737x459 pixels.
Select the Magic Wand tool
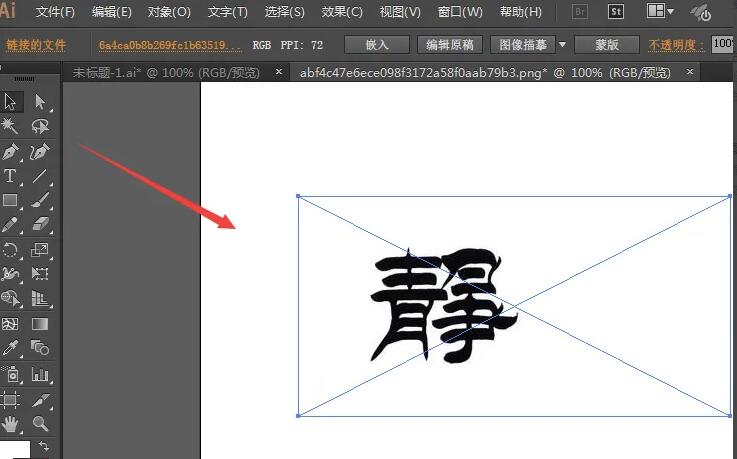pyautogui.click(x=9, y=125)
